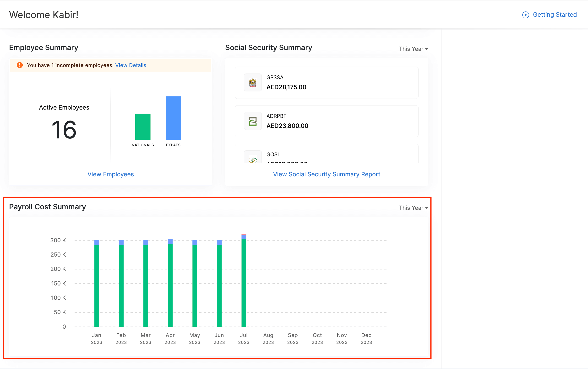Click the Active Employees count 16

pyautogui.click(x=64, y=130)
